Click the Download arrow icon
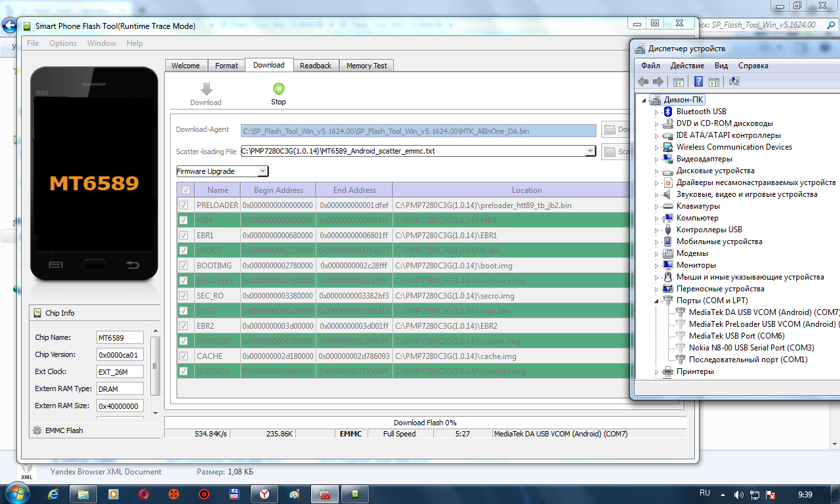This screenshot has height=504, width=840. point(206,89)
